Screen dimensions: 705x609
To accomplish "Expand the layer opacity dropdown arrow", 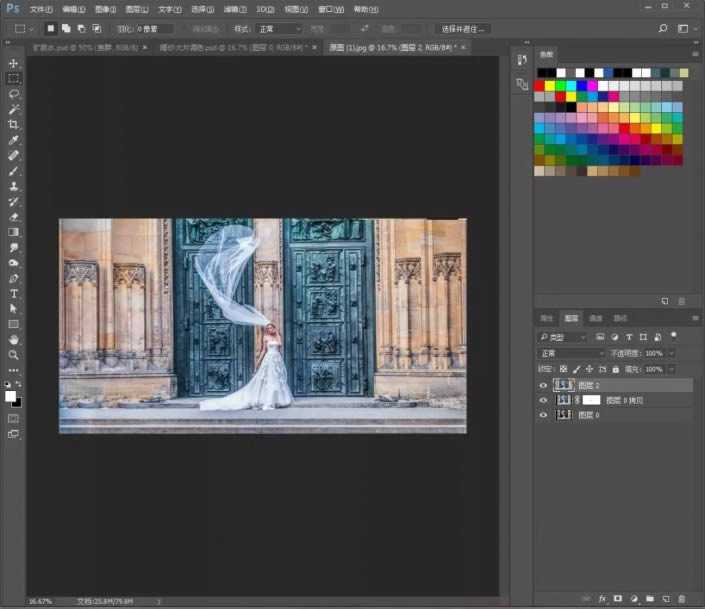I will (x=670, y=353).
